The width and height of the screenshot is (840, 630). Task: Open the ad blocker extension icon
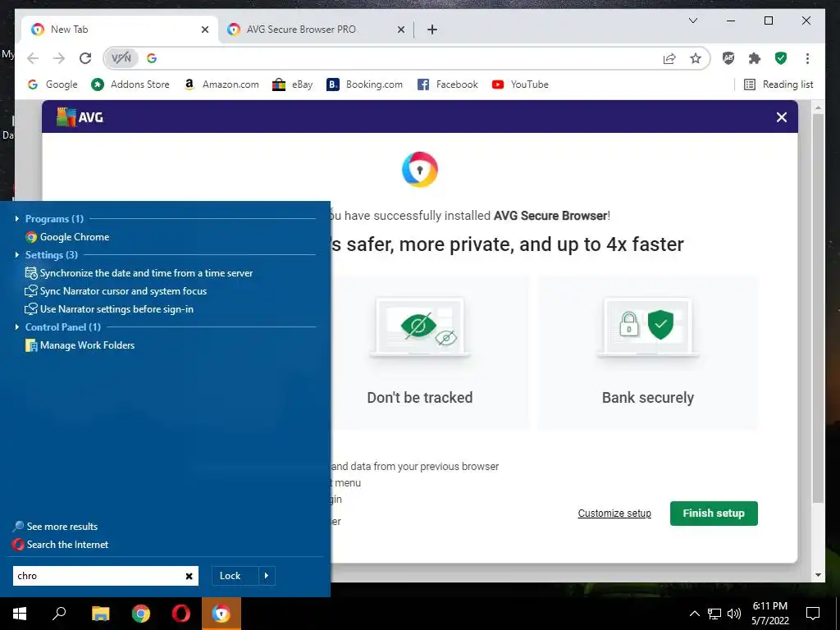[728, 58]
